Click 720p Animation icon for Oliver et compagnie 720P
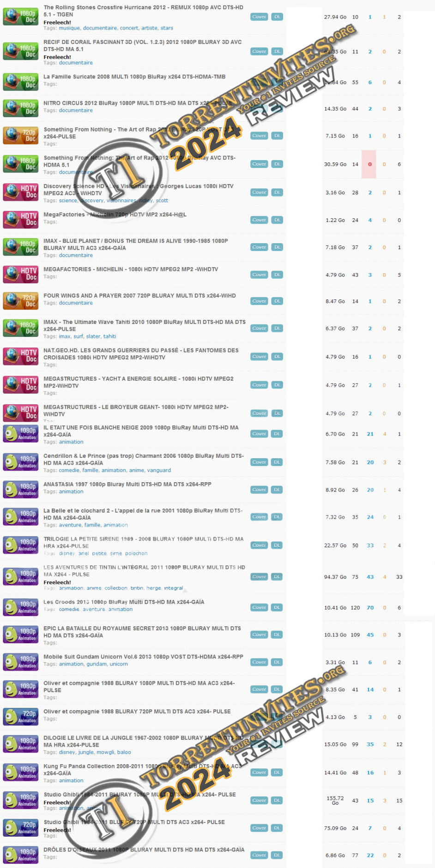Image resolution: width=435 pixels, height=868 pixels. 20,717
